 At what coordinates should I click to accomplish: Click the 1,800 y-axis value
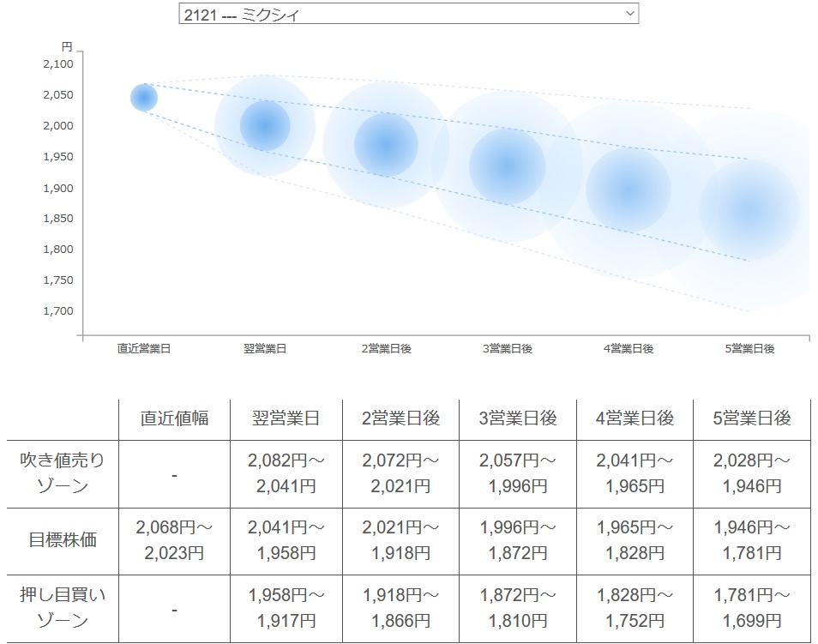[x=58, y=250]
